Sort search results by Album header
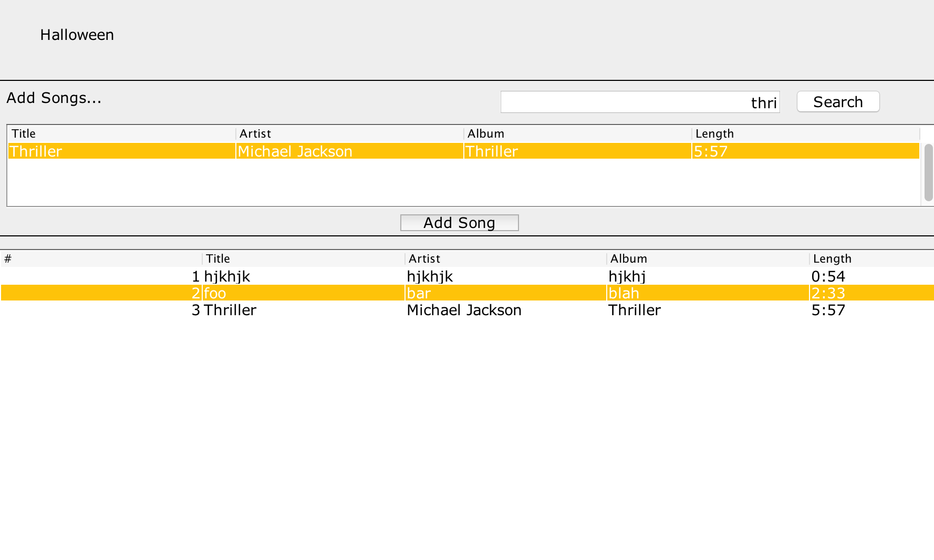 577,133
